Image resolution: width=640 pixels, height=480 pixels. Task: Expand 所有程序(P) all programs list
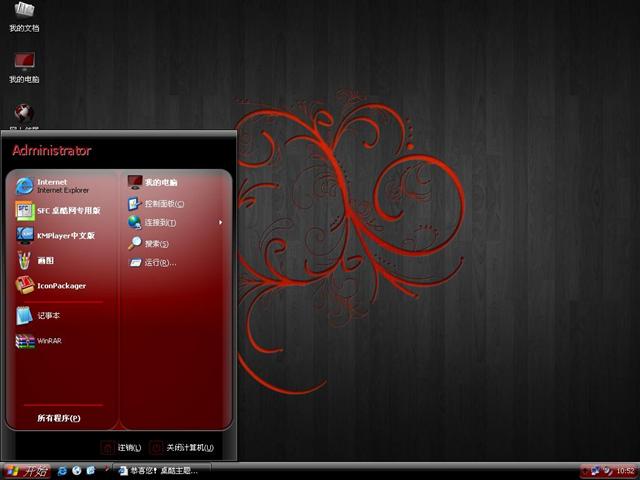click(58, 418)
